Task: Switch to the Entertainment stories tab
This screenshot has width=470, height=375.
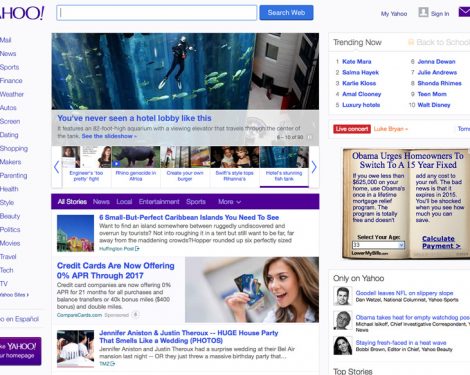Action: coord(159,202)
